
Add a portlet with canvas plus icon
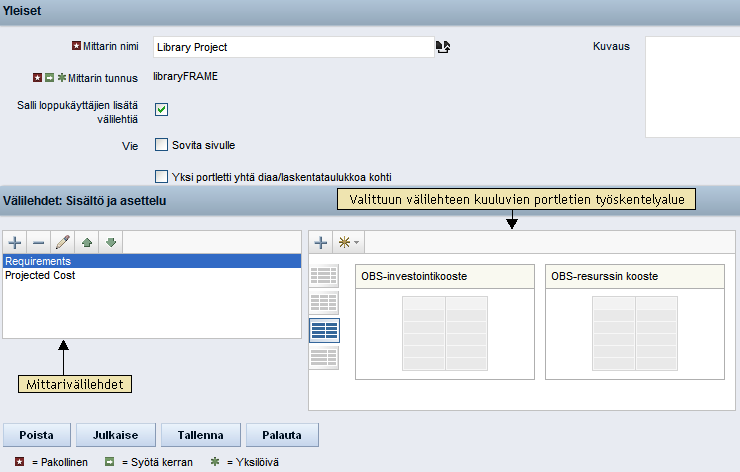(x=321, y=243)
